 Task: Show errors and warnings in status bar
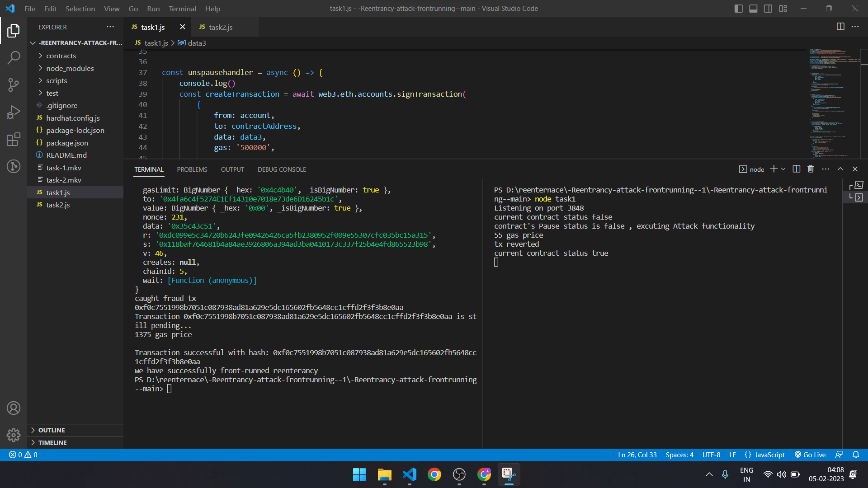(23, 455)
